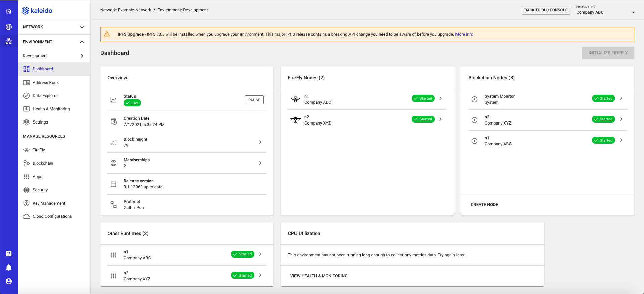This screenshot has width=644, height=294.
Task: Open the user account icon
Action: [x=9, y=281]
